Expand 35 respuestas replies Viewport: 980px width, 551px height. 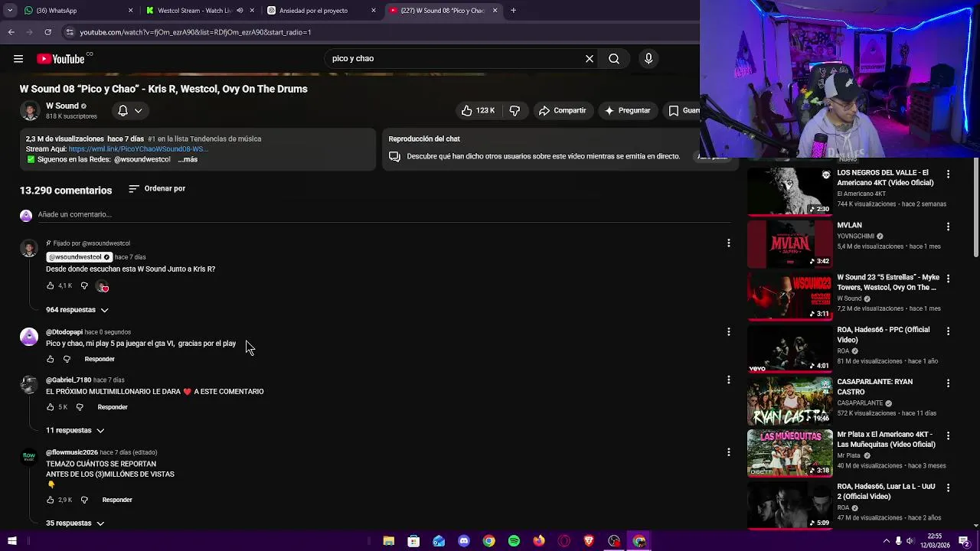click(75, 523)
